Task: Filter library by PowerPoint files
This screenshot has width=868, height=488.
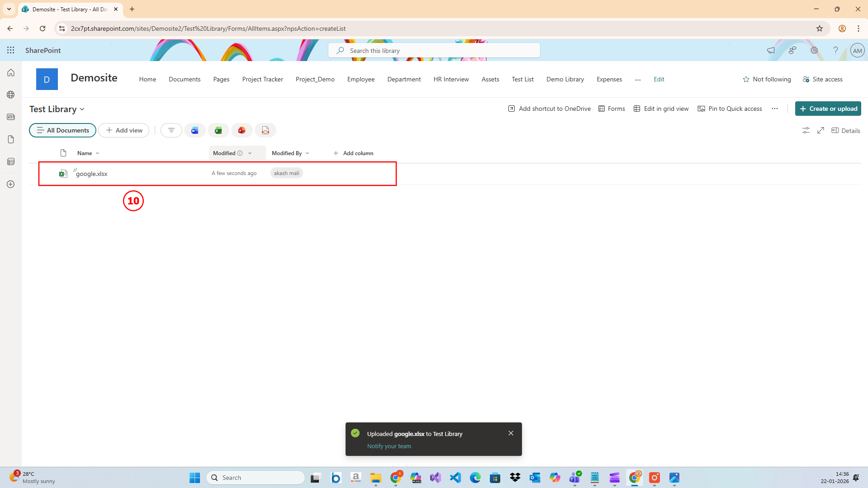Action: tap(242, 130)
